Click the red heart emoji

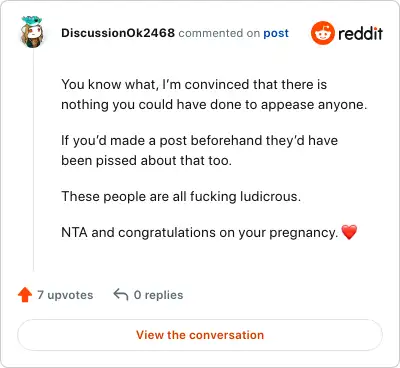click(349, 232)
